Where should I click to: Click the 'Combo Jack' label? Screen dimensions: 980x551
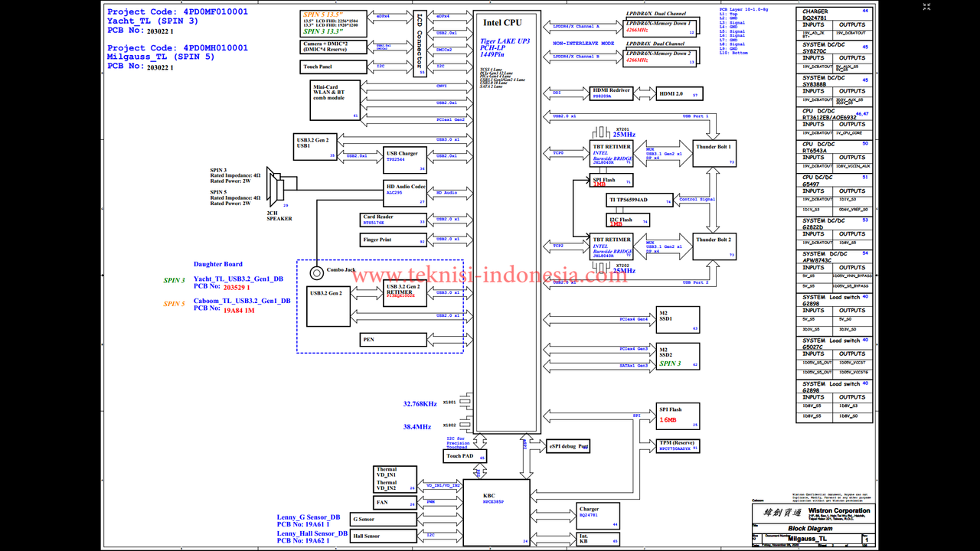(x=341, y=271)
